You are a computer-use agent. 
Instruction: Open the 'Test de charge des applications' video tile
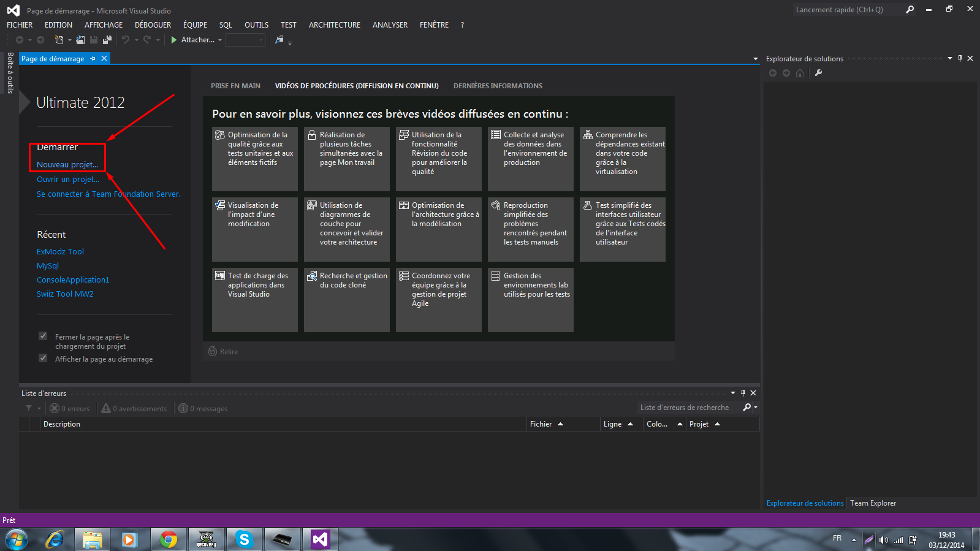[x=255, y=300]
